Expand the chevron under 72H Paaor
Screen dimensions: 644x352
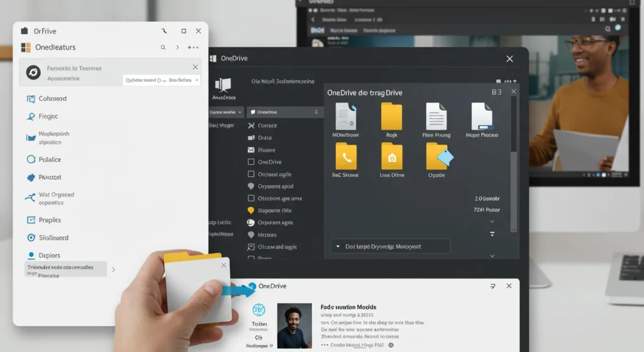(492, 222)
